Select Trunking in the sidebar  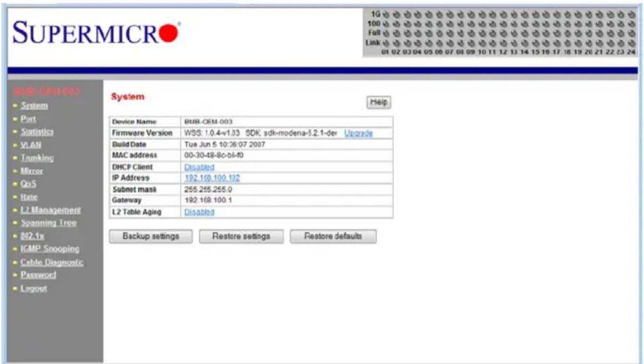37,157
